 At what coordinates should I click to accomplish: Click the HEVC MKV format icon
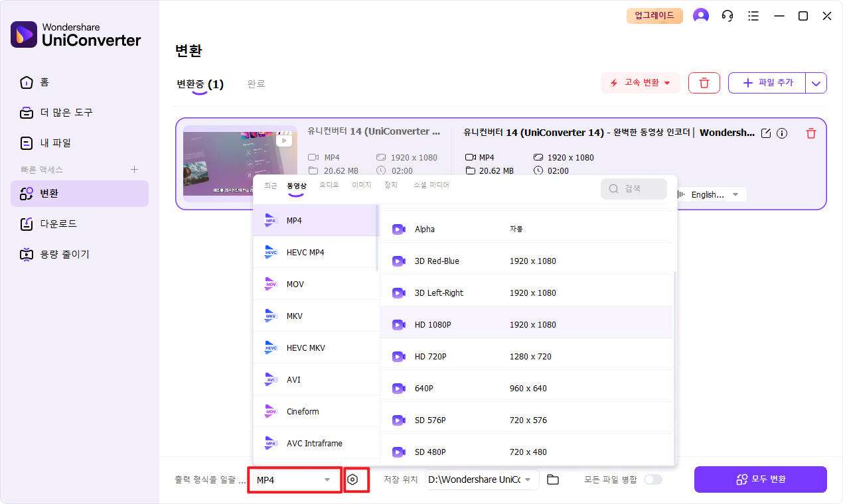point(270,347)
